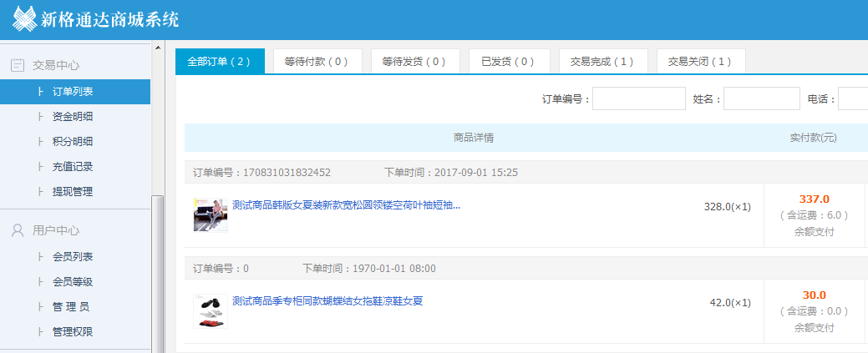Click the sidebar scroll-up arrow
The height and width of the screenshot is (353, 868).
[157, 48]
